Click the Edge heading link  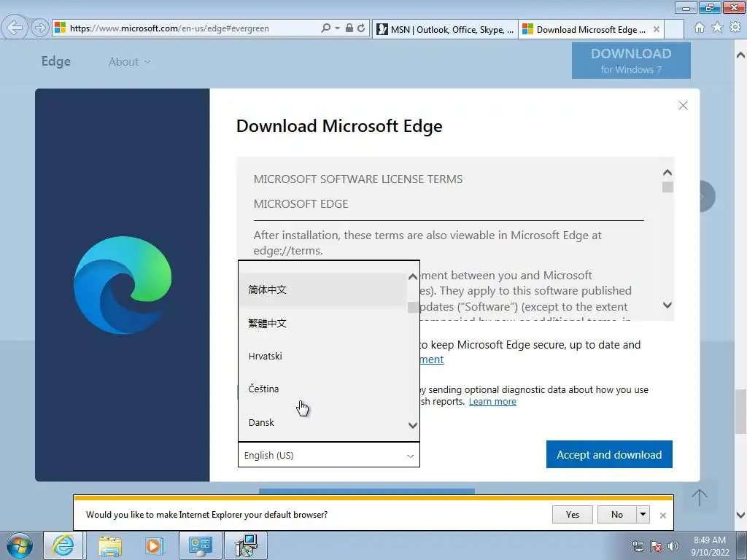point(55,61)
